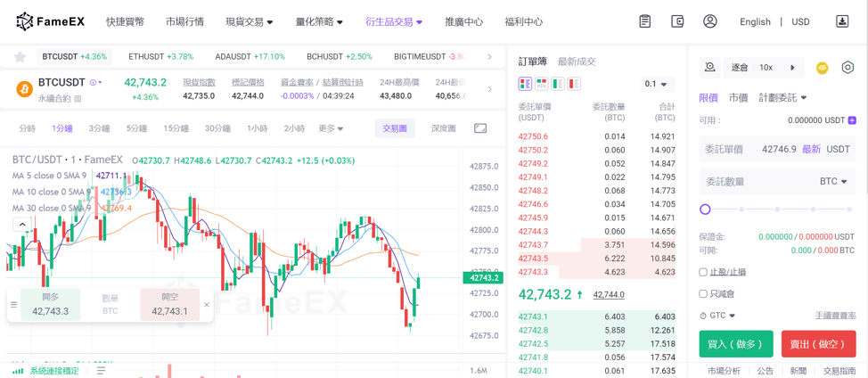Open the 0.1 price precision dropdown
The width and height of the screenshot is (868, 378).
click(657, 84)
